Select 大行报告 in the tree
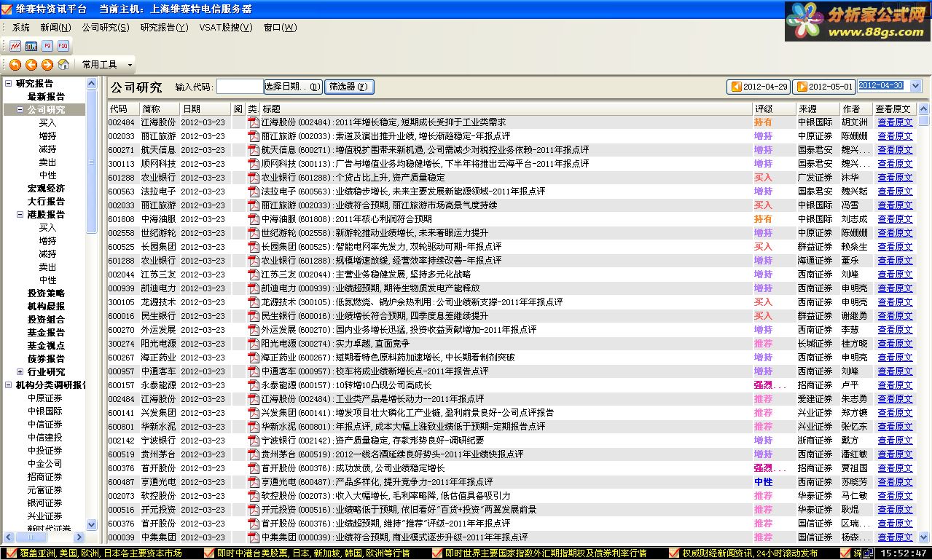Image resolution: width=932 pixels, height=560 pixels. pos(46,202)
